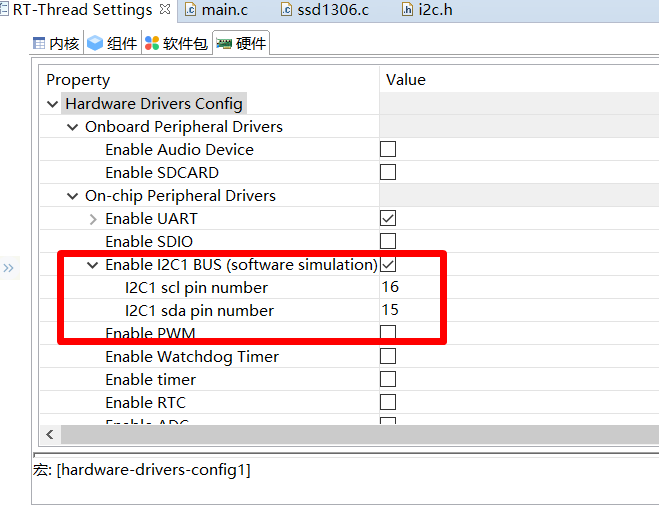Screen dimensions: 659x514
Task: Select On-chip Peripheral Drivers row
Action: [180, 196]
